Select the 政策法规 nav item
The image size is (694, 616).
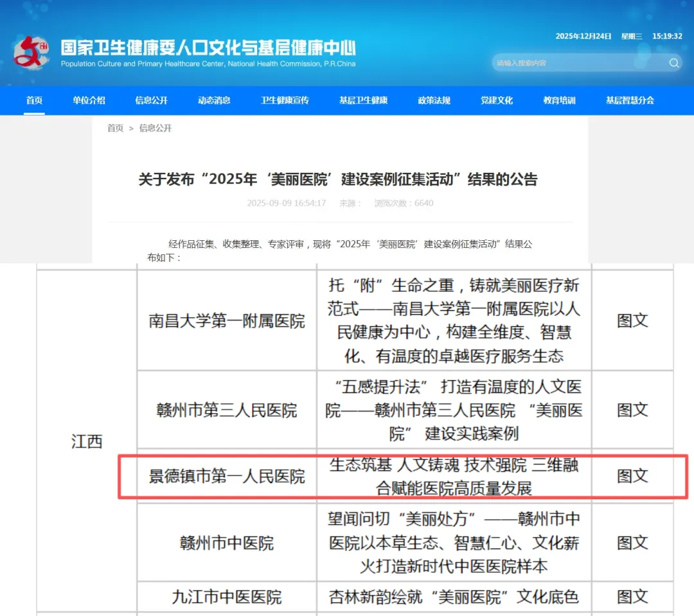point(434,100)
